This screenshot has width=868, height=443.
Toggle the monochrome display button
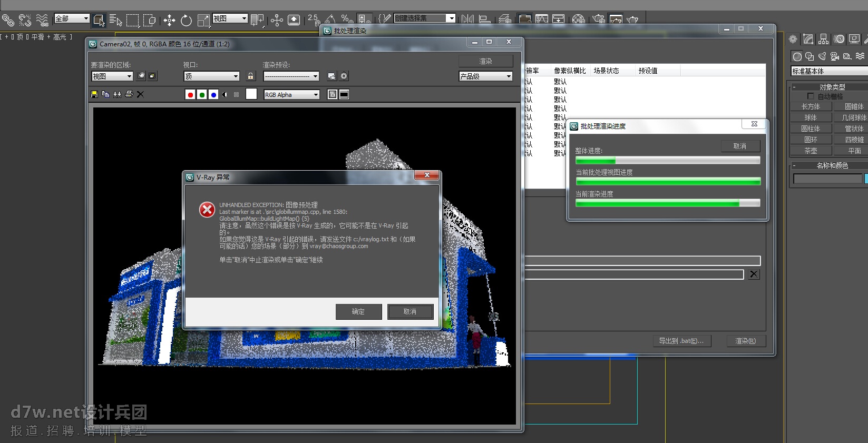pyautogui.click(x=237, y=94)
